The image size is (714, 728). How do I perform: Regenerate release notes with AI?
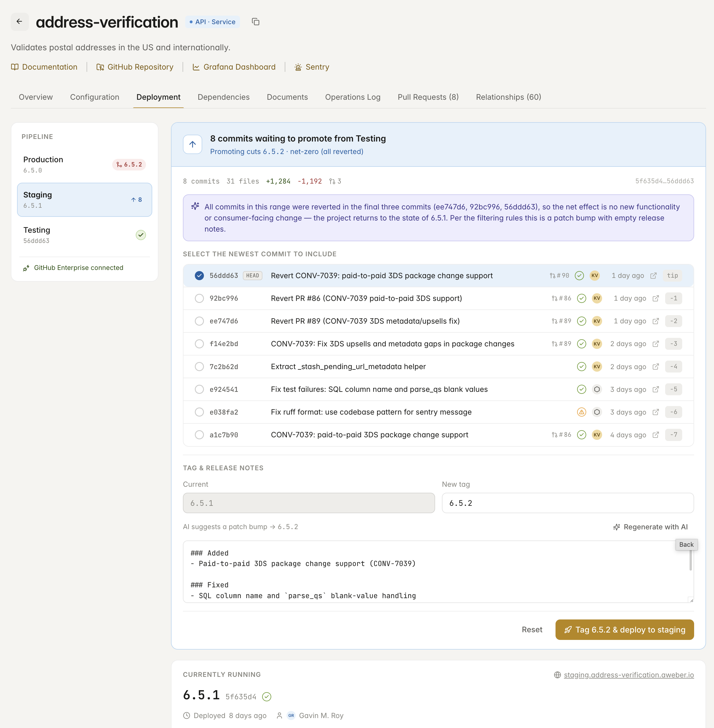point(650,527)
